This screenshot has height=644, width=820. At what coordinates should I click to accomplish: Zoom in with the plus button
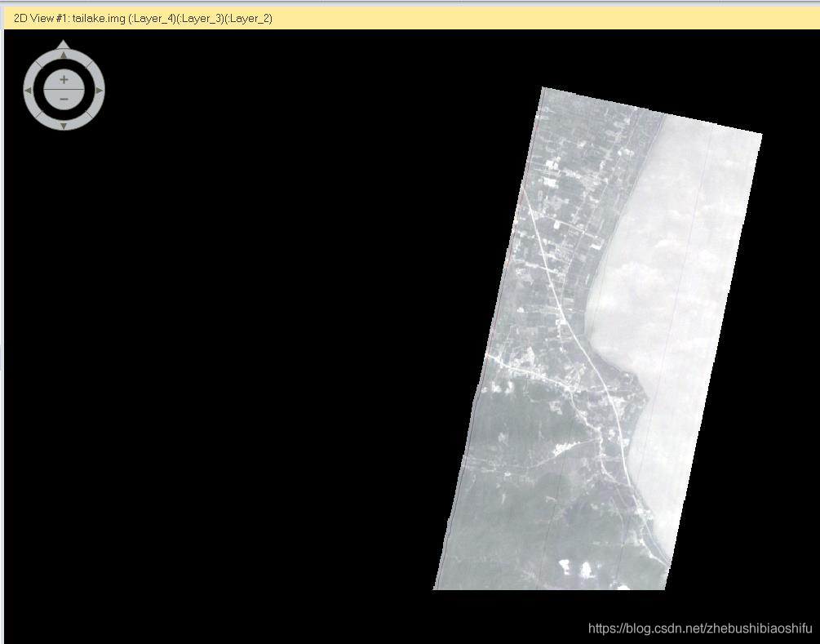click(x=64, y=79)
